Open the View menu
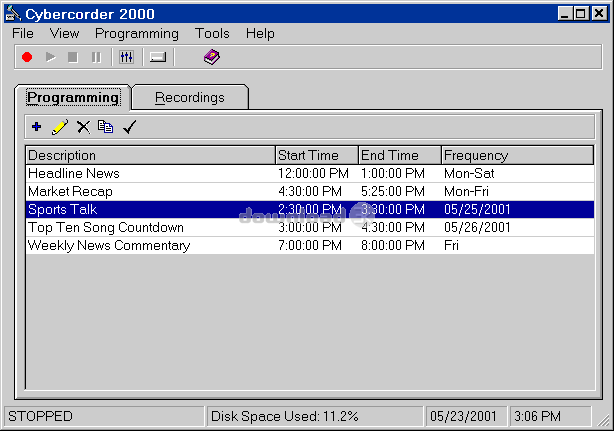Image resolution: width=614 pixels, height=431 pixels. coord(64,34)
